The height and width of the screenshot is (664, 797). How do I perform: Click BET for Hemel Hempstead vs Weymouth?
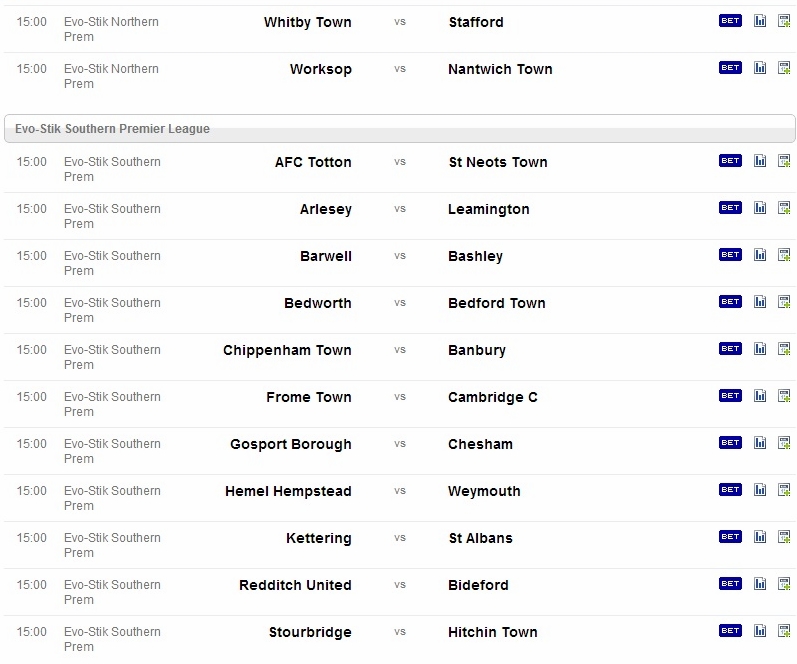pos(730,490)
